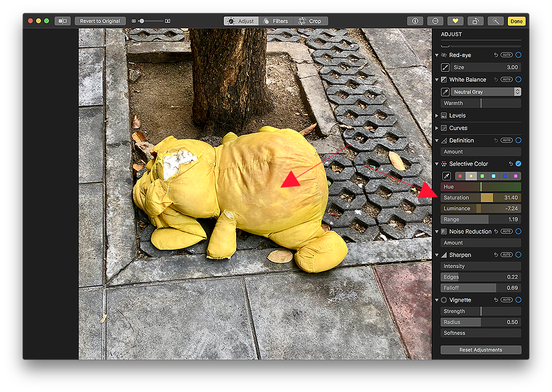Click Reset Adjustments button

(x=480, y=350)
